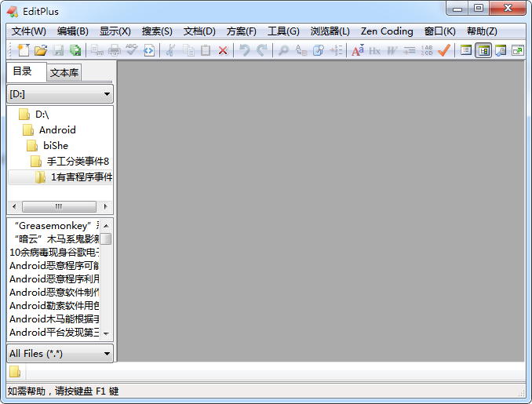Open the 窗口(K) menu
Image resolution: width=532 pixels, height=404 pixels.
439,31
